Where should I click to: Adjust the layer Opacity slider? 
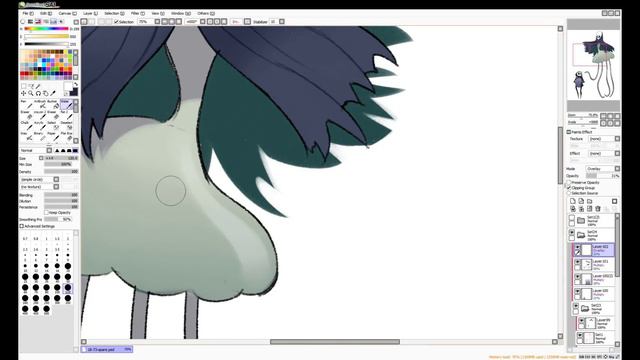[x=603, y=176]
